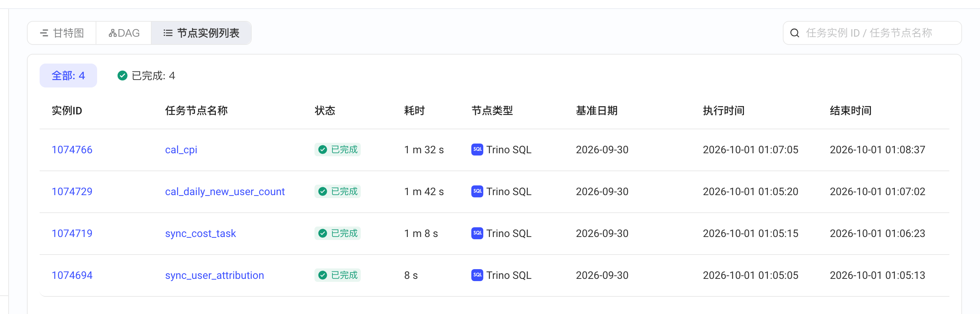Click the search magnifier icon
Image resolution: width=980 pixels, height=314 pixels.
point(794,33)
